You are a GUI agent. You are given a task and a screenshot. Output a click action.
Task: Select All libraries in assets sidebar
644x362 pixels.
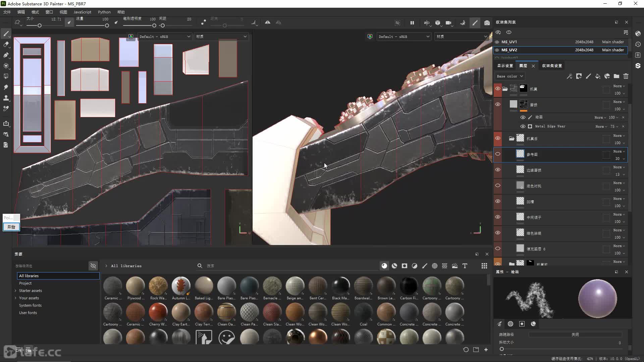coord(58,276)
